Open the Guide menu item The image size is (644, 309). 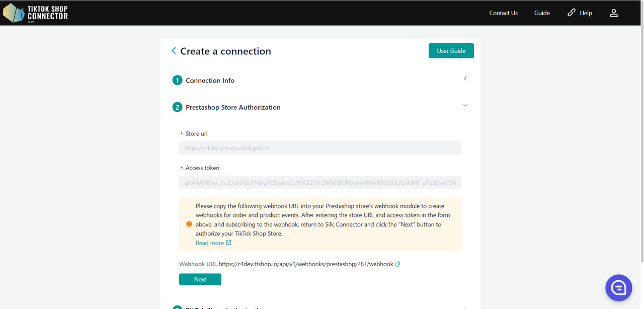coord(542,13)
